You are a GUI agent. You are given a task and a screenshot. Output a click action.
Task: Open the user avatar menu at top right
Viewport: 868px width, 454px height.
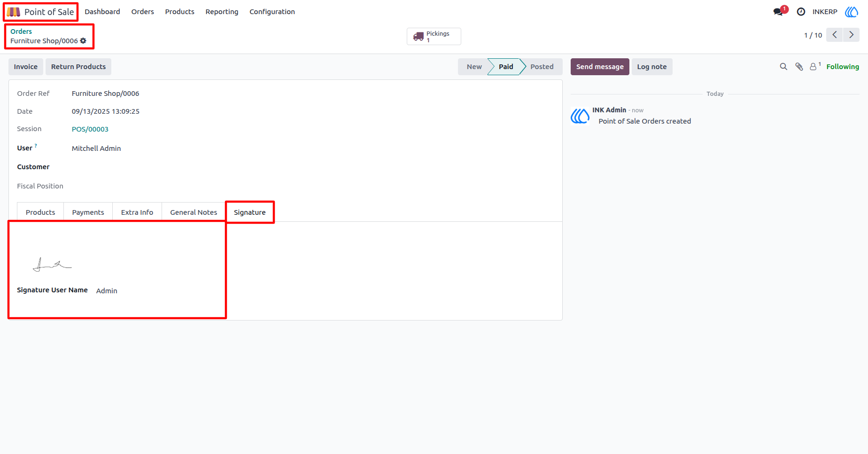point(852,12)
